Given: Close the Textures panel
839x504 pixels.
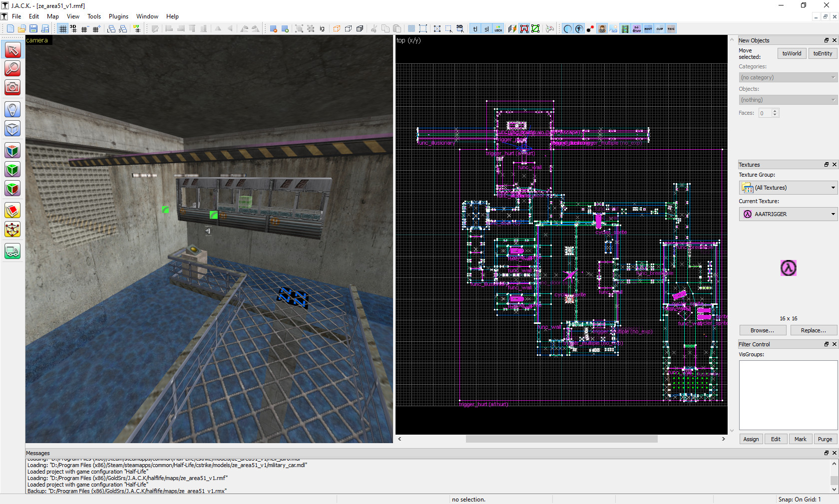Looking at the screenshot, I should [834, 165].
